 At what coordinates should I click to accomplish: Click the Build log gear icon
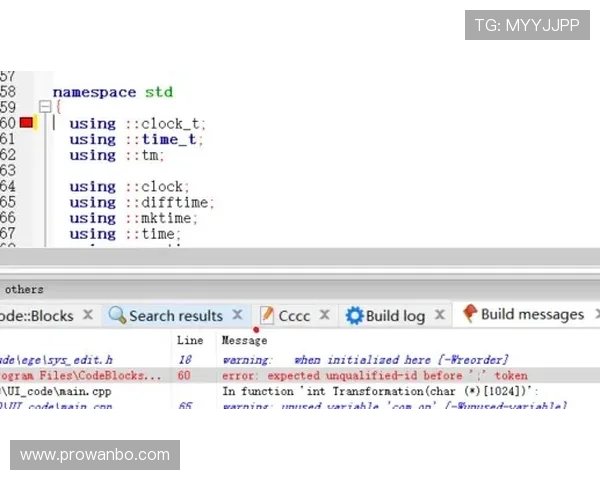[354, 315]
